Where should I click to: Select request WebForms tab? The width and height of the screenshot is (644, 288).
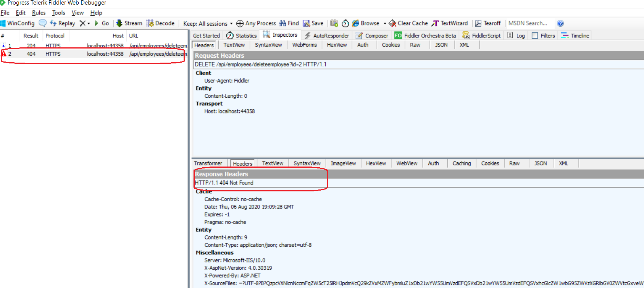pyautogui.click(x=304, y=45)
